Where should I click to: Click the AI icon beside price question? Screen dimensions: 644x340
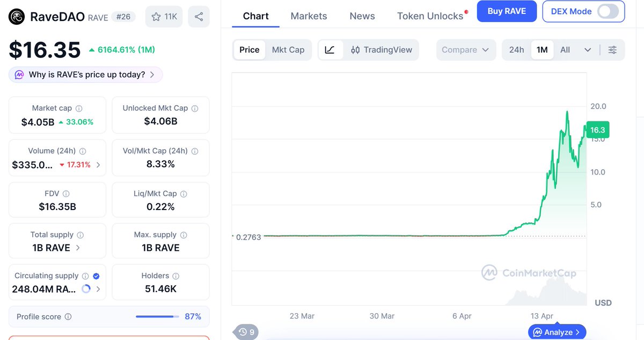tap(19, 75)
